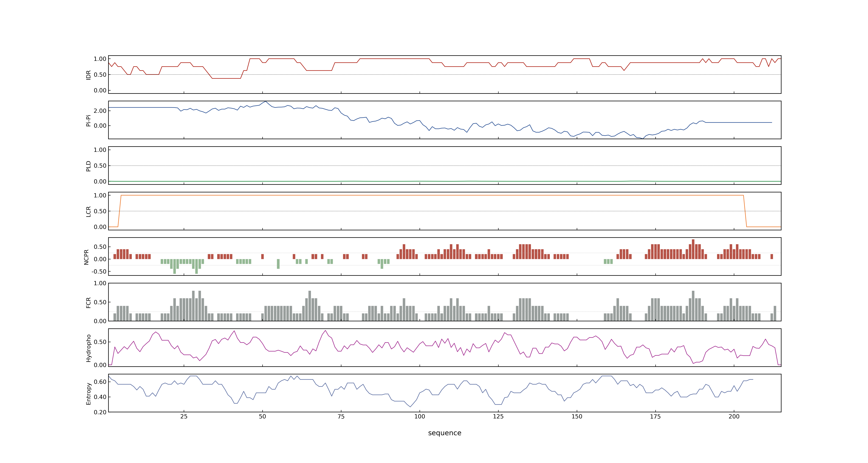Click the 0.00 tick on NCPR axis
The height and width of the screenshot is (463, 868).
(100, 259)
